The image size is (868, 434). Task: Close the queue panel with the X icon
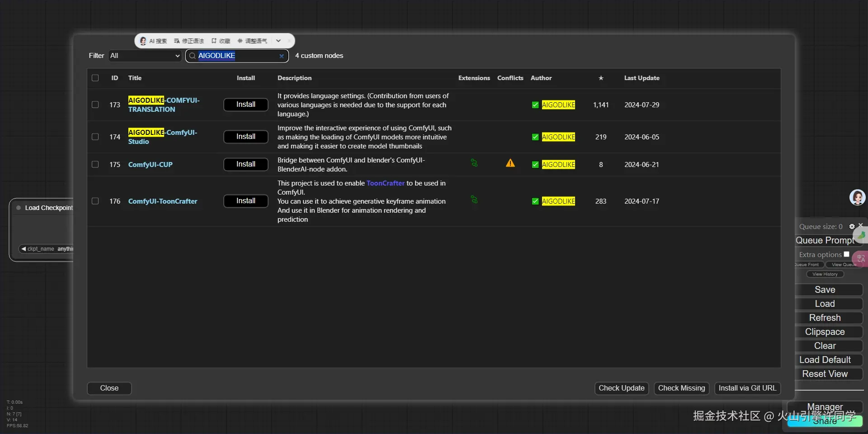tap(861, 225)
